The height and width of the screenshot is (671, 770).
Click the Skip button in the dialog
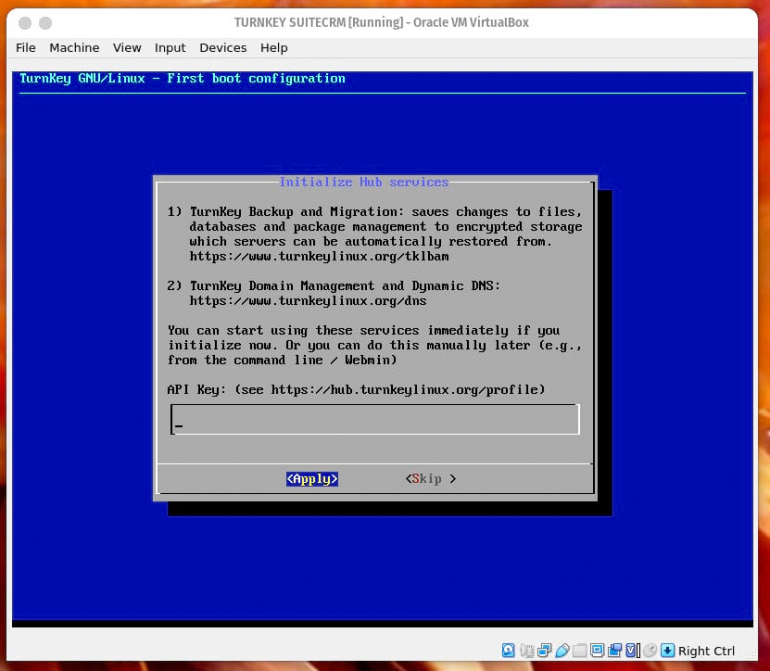pyautogui.click(x=431, y=478)
